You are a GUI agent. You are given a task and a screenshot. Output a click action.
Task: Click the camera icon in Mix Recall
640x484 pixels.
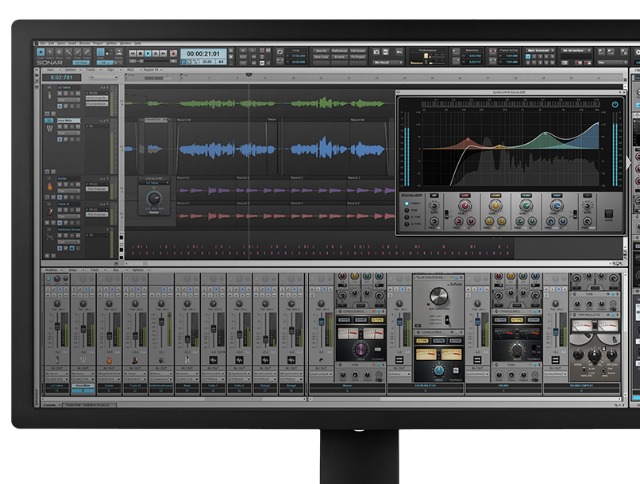click(376, 52)
